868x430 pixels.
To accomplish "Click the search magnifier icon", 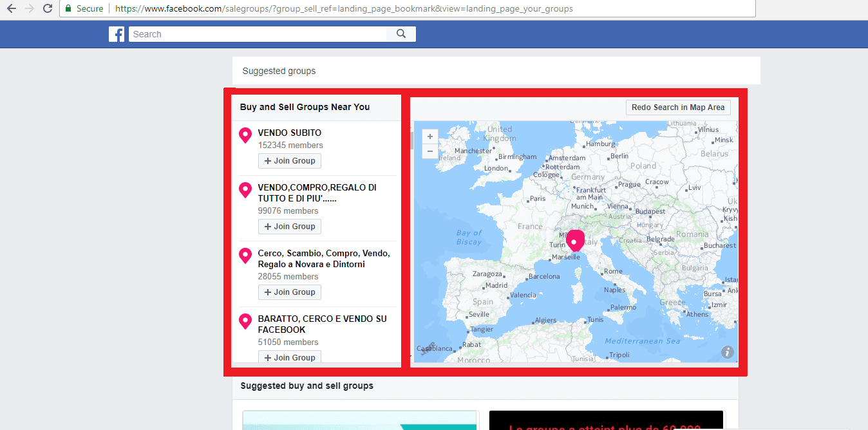I will 401,34.
